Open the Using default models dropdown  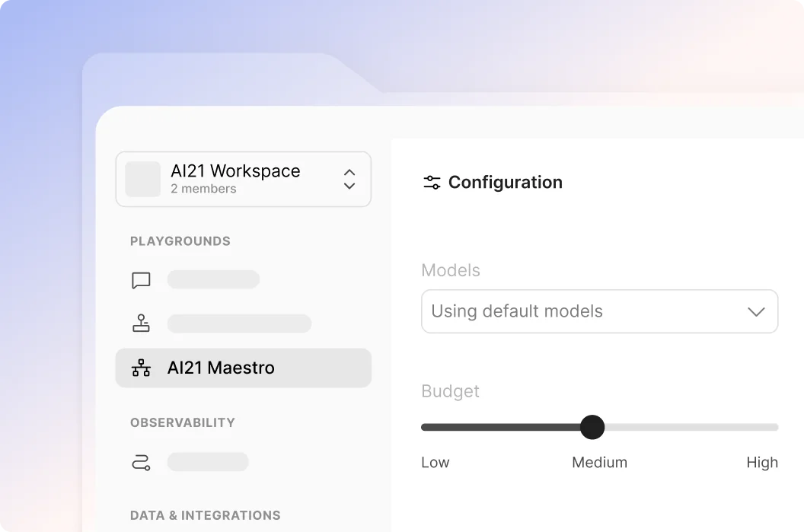click(x=599, y=311)
